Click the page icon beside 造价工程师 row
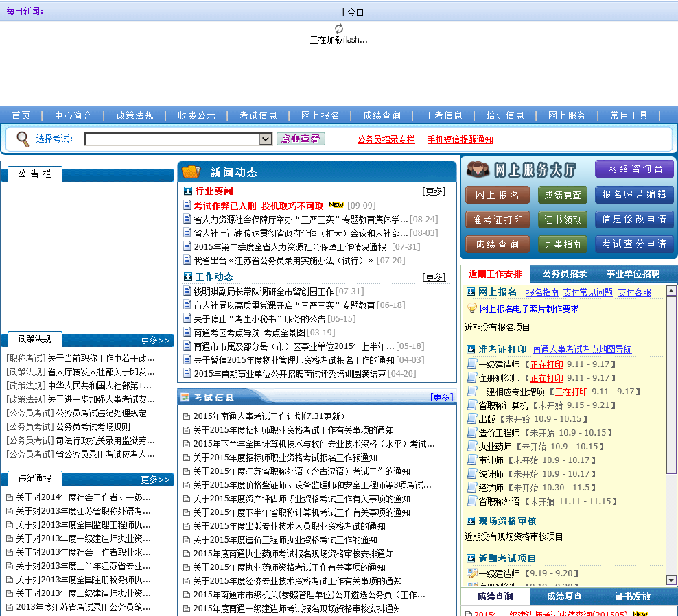 coord(472,432)
